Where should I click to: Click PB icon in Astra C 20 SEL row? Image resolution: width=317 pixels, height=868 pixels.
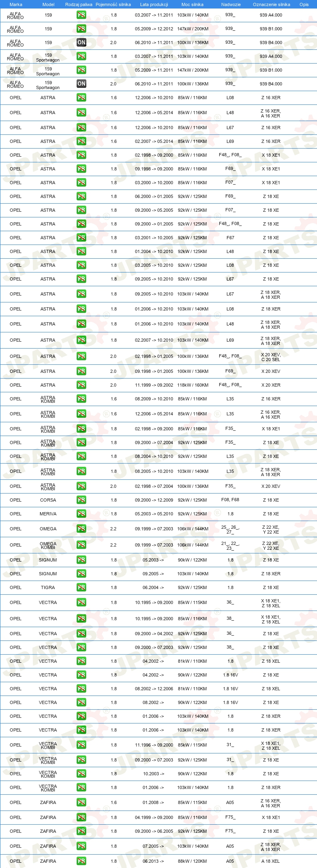pyautogui.click(x=81, y=356)
